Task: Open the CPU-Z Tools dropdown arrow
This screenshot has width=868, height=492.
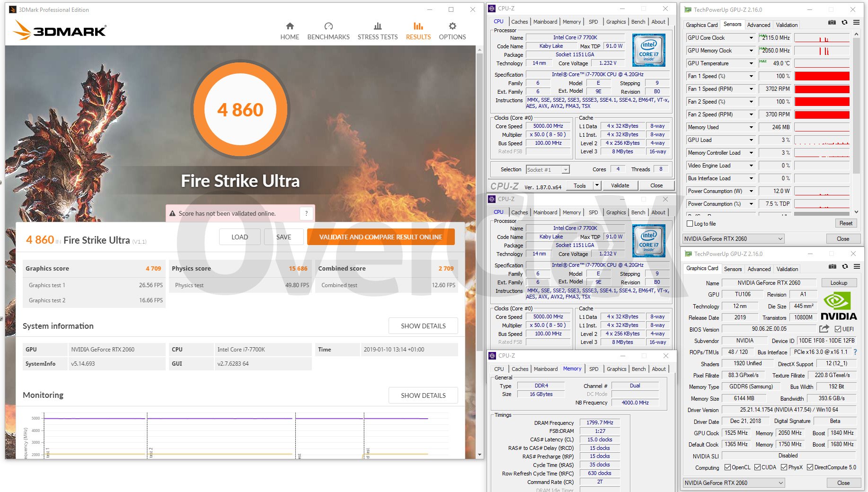Action: point(597,185)
